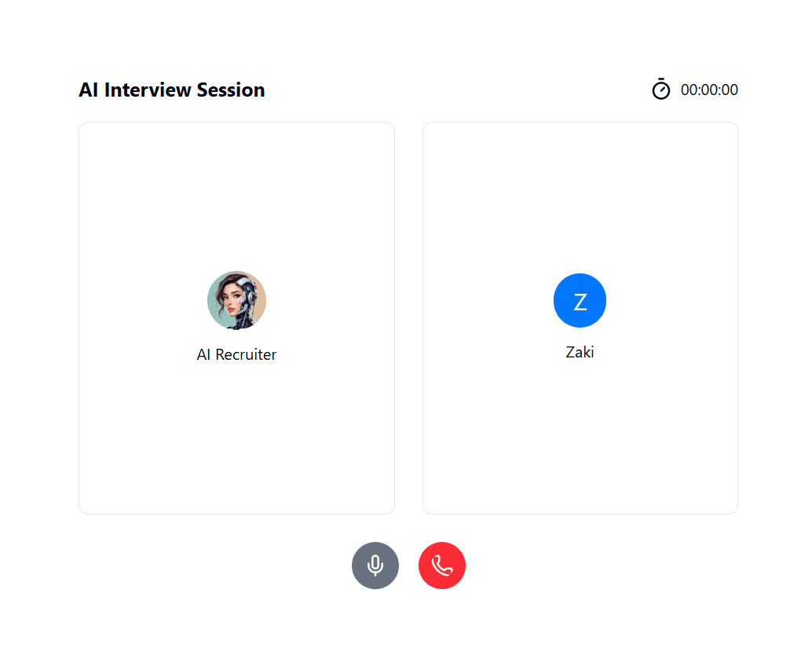This screenshot has height=652, width=812.
Task: Click the robot headset on the recruiter portrait
Action: click(249, 294)
